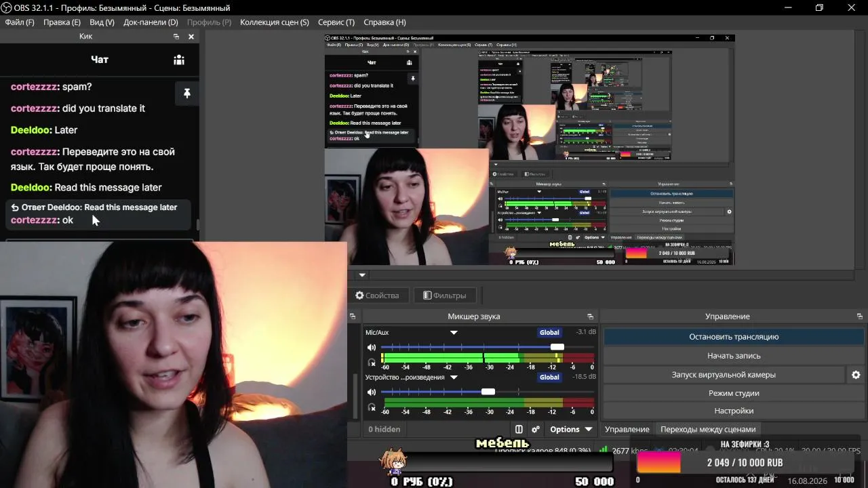
Task: Click the Микшер звука dock title
Action: (x=473, y=317)
